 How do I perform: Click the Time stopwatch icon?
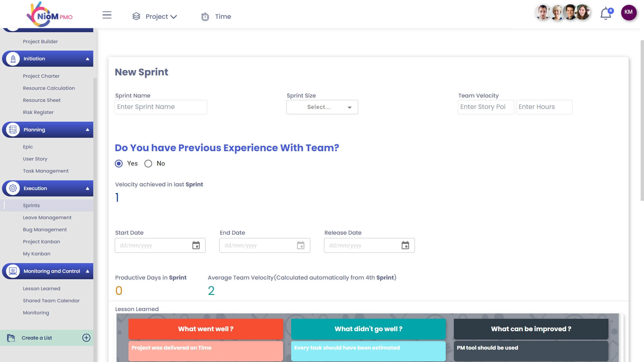[x=205, y=17]
